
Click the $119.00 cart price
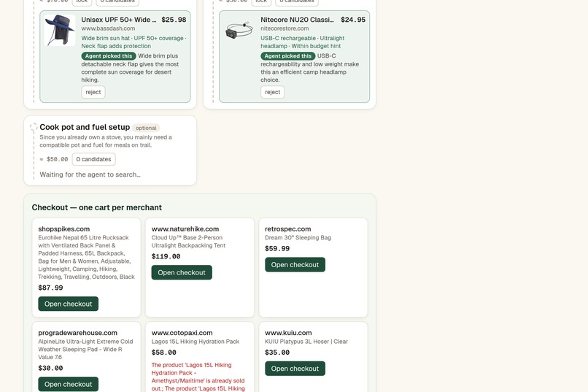166,256
